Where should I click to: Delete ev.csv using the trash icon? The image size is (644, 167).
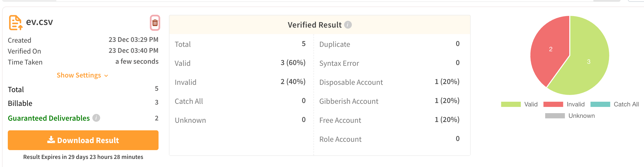click(155, 23)
